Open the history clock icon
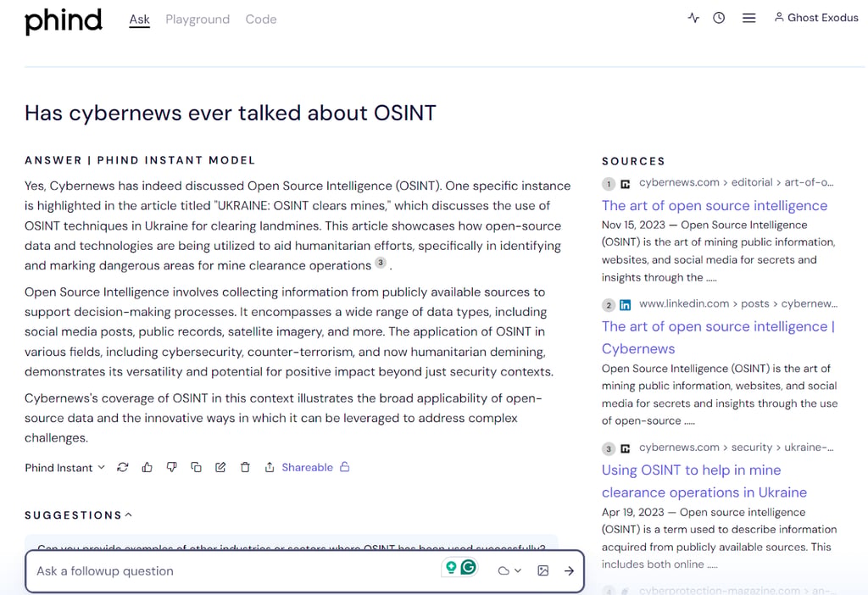Viewport: 868px width, 595px height. (719, 18)
